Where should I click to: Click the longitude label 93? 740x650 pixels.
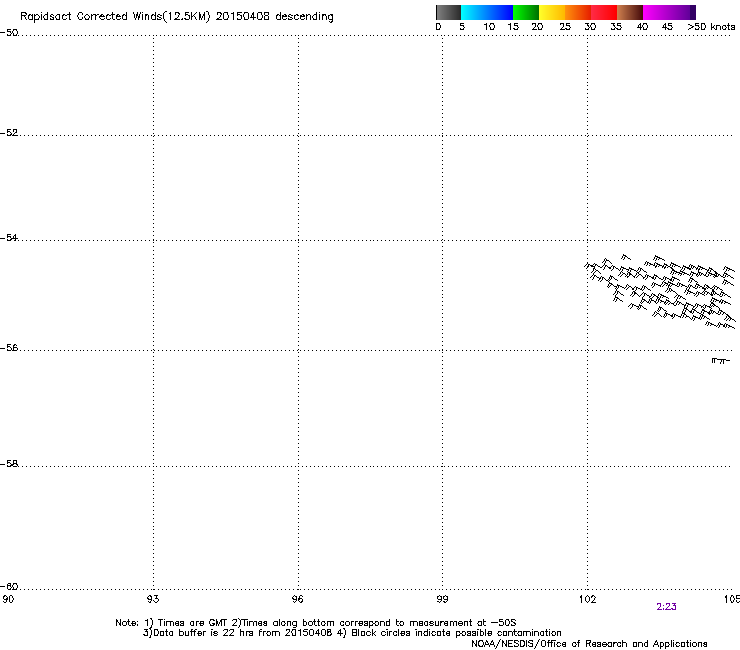tap(153, 599)
